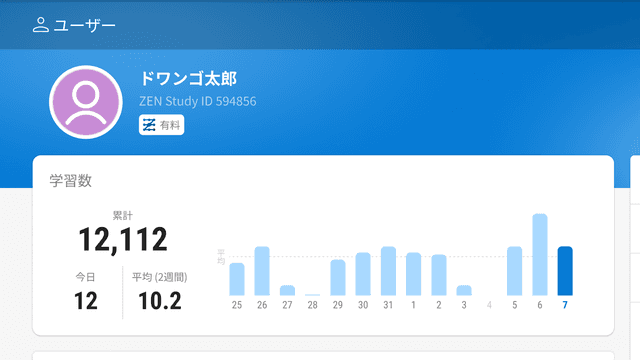Select the chart bar for day 1
The image size is (640, 360).
click(413, 274)
